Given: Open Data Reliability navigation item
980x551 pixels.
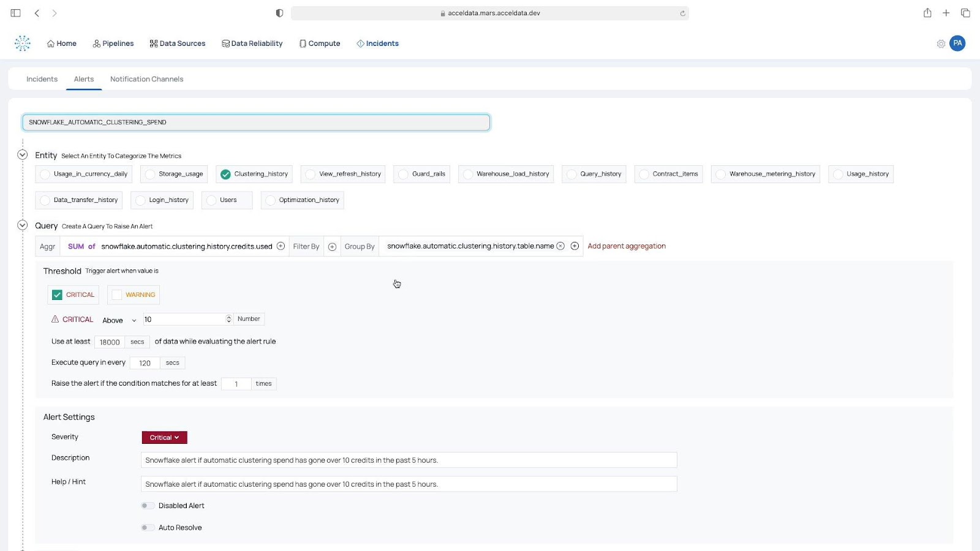Looking at the screenshot, I should [252, 43].
